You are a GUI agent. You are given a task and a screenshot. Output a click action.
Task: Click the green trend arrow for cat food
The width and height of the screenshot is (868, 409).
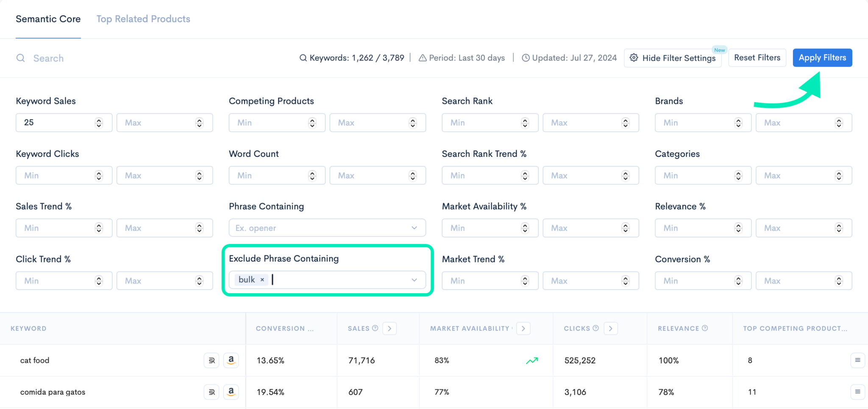(x=533, y=360)
